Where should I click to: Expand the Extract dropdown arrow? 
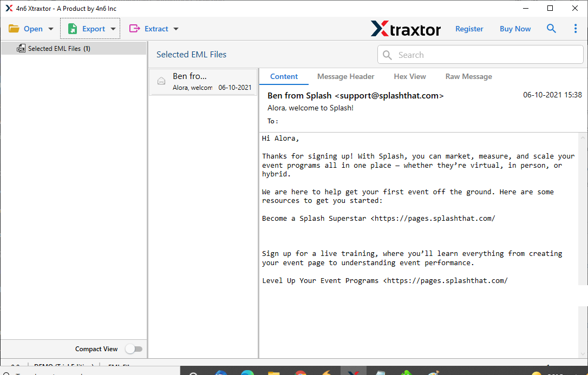coord(176,29)
